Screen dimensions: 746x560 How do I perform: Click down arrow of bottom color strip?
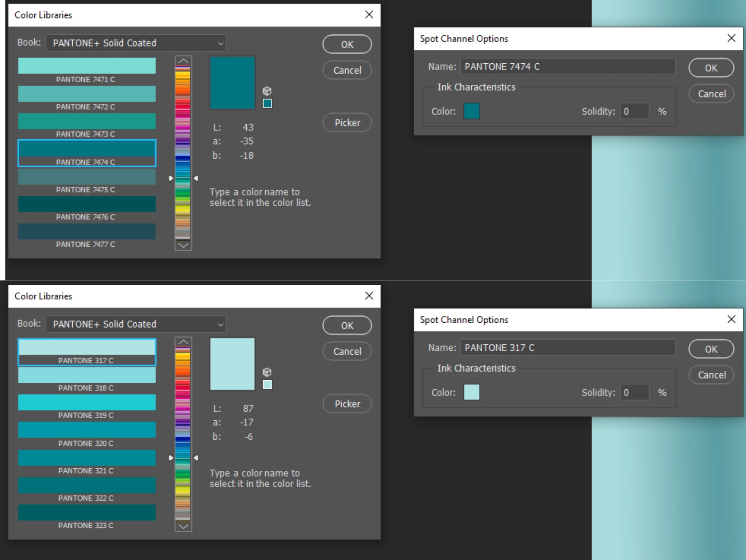(x=183, y=526)
